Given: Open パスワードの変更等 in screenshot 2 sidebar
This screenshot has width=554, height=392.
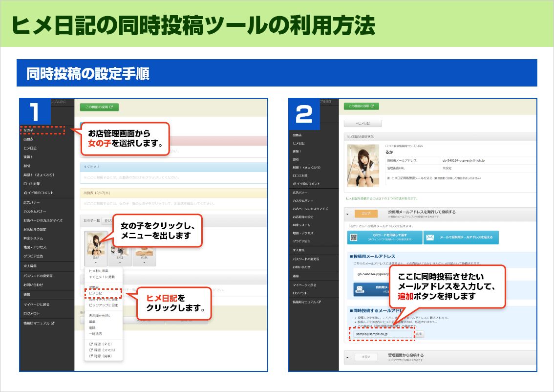Looking at the screenshot, I should 306,259.
